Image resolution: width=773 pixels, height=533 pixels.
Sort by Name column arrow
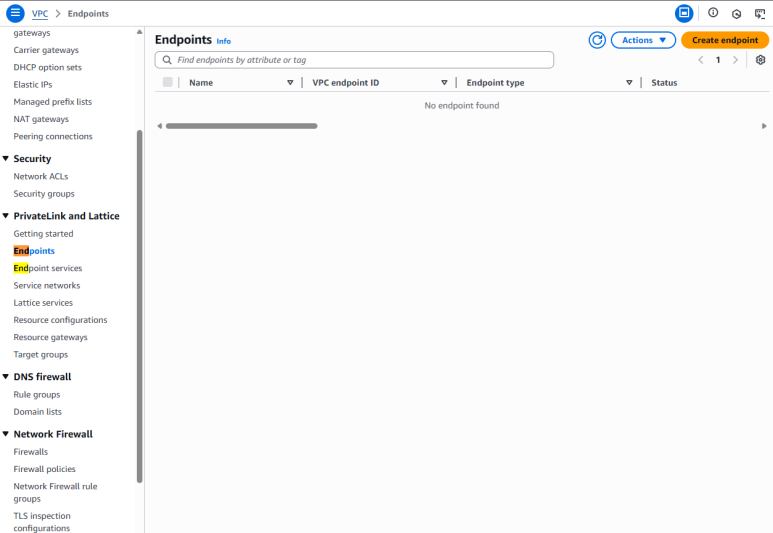click(x=290, y=83)
